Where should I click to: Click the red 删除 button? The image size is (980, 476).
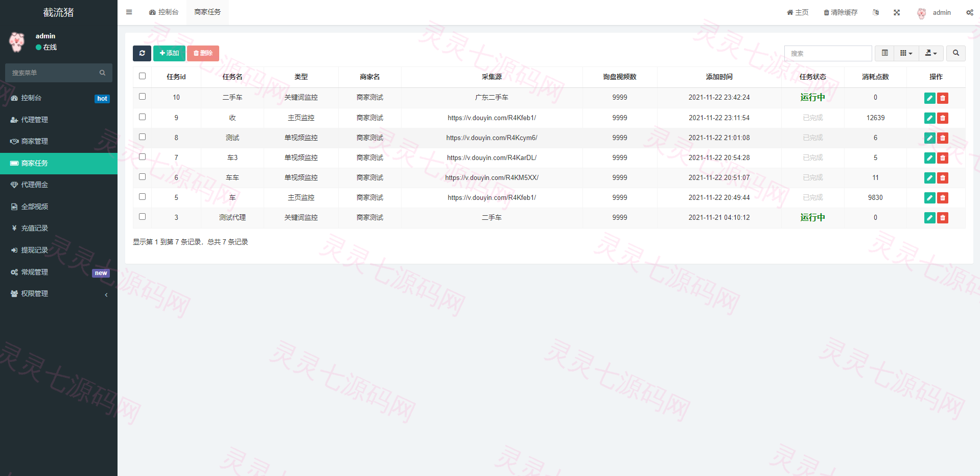click(203, 53)
